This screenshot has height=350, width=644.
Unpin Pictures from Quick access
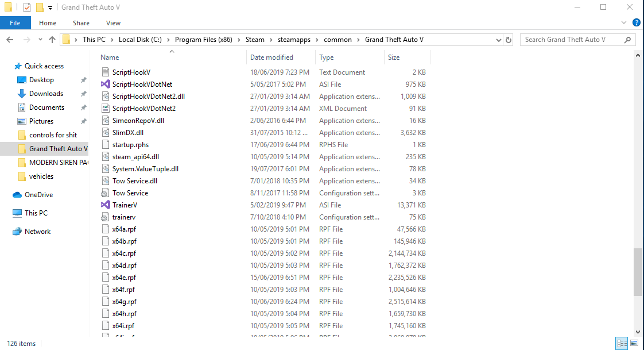click(x=83, y=121)
